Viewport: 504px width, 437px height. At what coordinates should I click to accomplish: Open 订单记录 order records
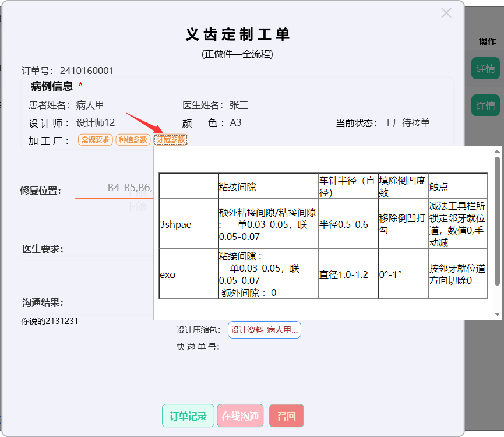tap(188, 416)
